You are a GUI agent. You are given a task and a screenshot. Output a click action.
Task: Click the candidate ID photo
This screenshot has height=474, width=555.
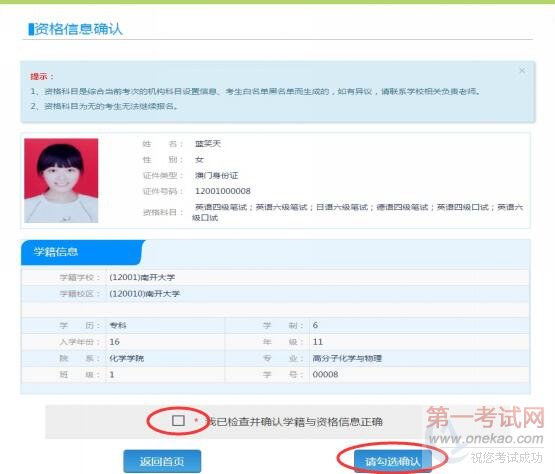[61, 181]
